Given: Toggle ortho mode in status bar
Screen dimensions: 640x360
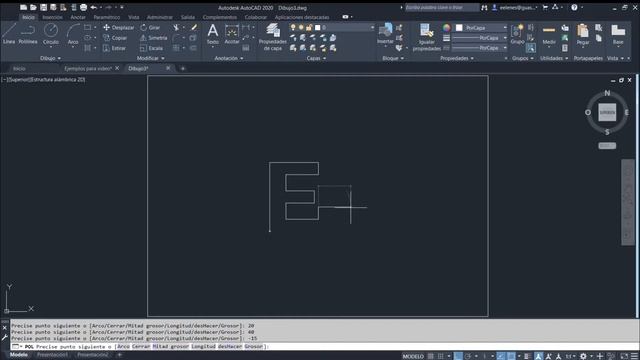Looking at the screenshot, I should [458, 356].
